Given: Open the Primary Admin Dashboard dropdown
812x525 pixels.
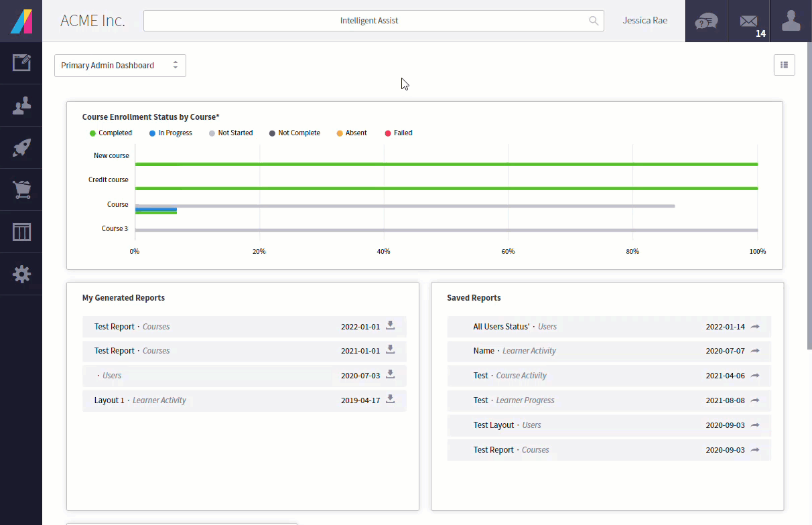Looking at the screenshot, I should [x=120, y=66].
